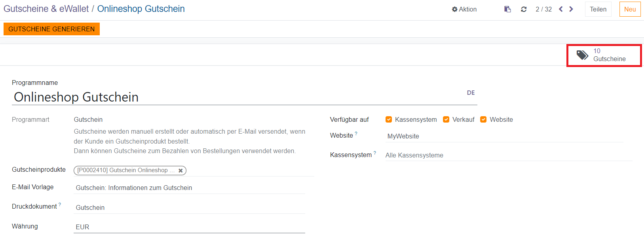Click the refresh record icon
The width and height of the screenshot is (644, 236).
[x=524, y=9]
